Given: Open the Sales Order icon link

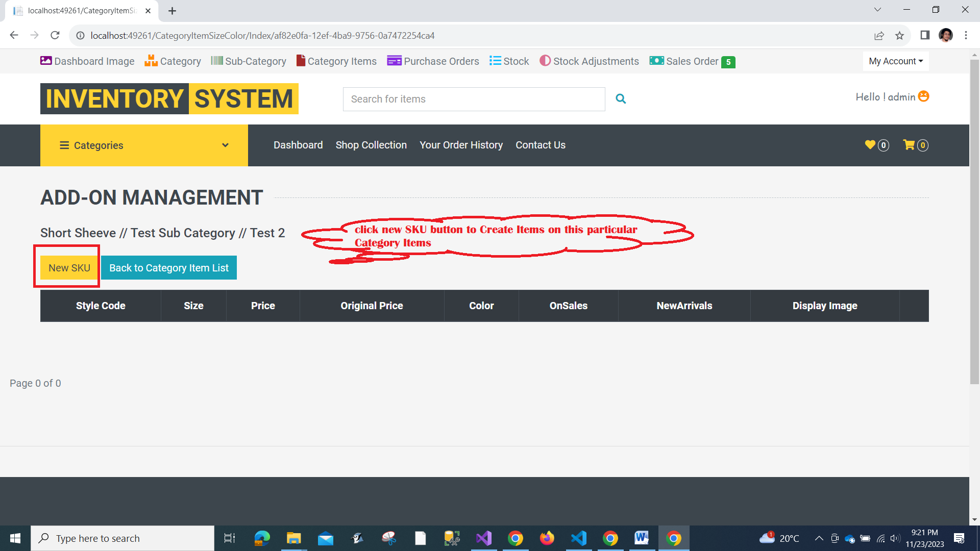Looking at the screenshot, I should 656,61.
